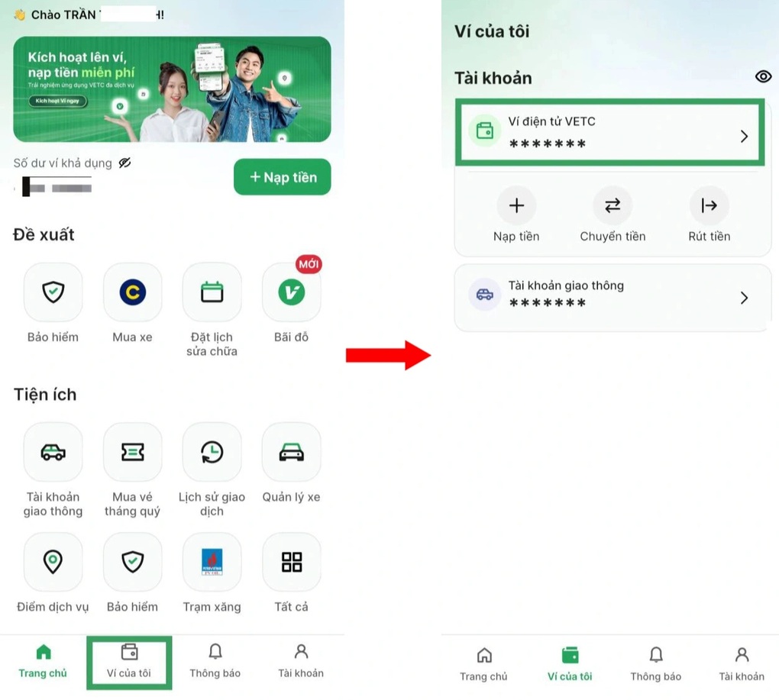Viewport: 779px width, 700px height.
Task: Expand Tài khoản giao thông chevron
Action: pyautogui.click(x=744, y=298)
